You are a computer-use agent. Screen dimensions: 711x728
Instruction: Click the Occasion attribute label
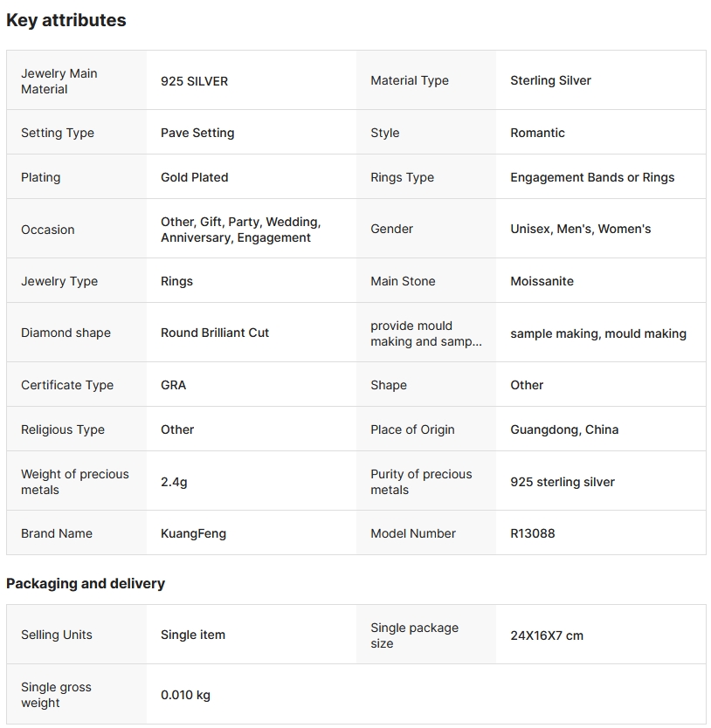48,230
